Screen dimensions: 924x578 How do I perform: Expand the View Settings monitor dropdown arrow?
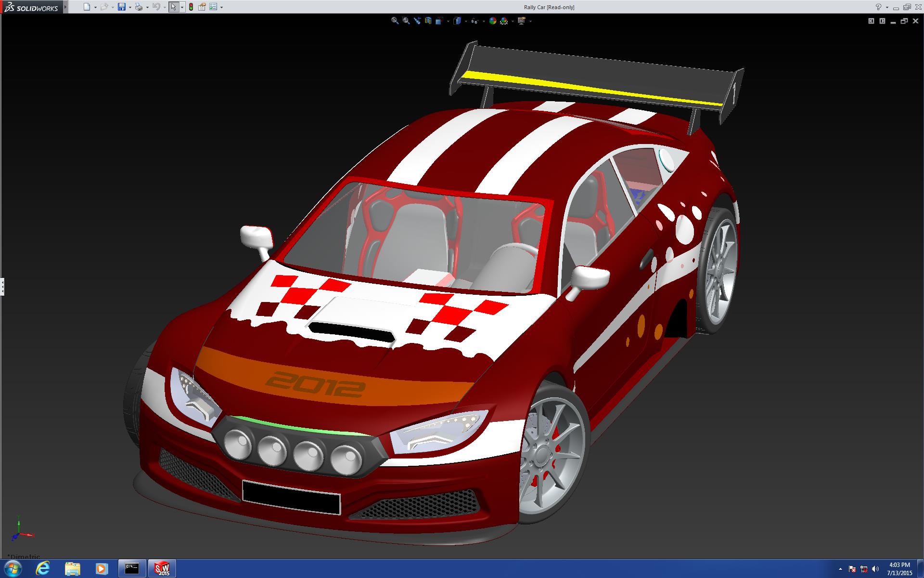pyautogui.click(x=530, y=21)
